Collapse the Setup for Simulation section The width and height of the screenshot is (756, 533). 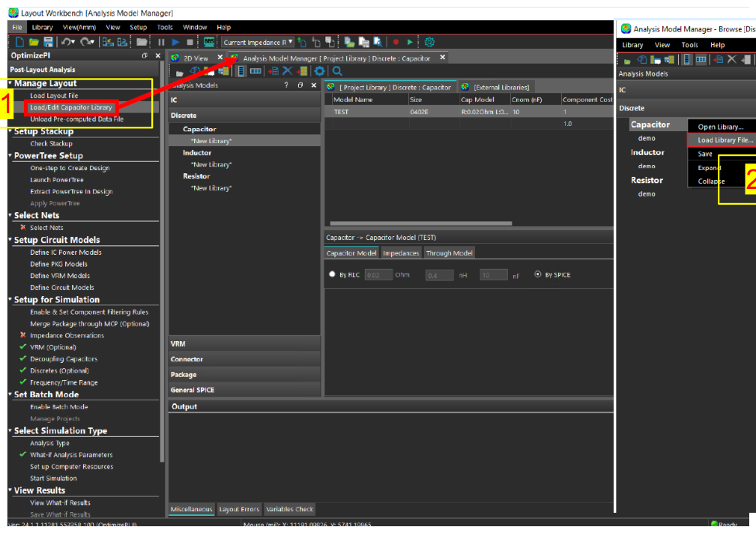click(10, 299)
